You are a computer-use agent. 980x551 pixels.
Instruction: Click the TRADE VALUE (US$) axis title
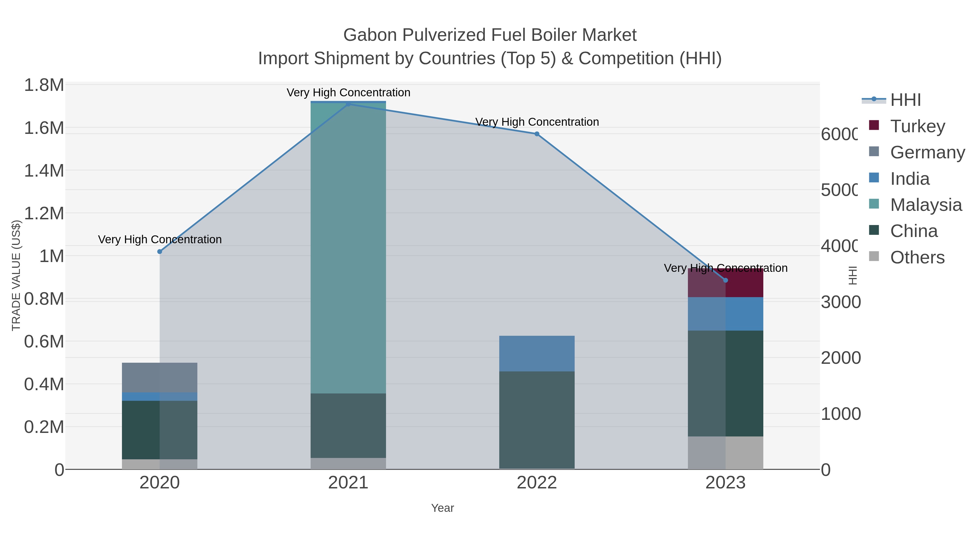[16, 275]
